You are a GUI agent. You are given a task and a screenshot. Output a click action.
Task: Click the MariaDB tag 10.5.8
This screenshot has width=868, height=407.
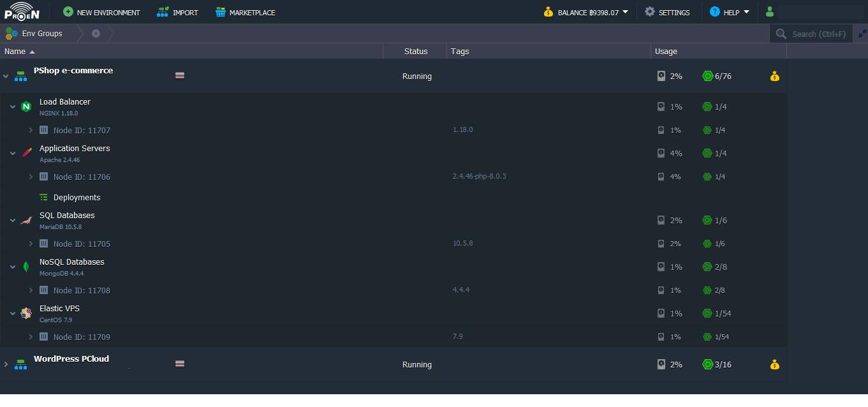point(463,243)
